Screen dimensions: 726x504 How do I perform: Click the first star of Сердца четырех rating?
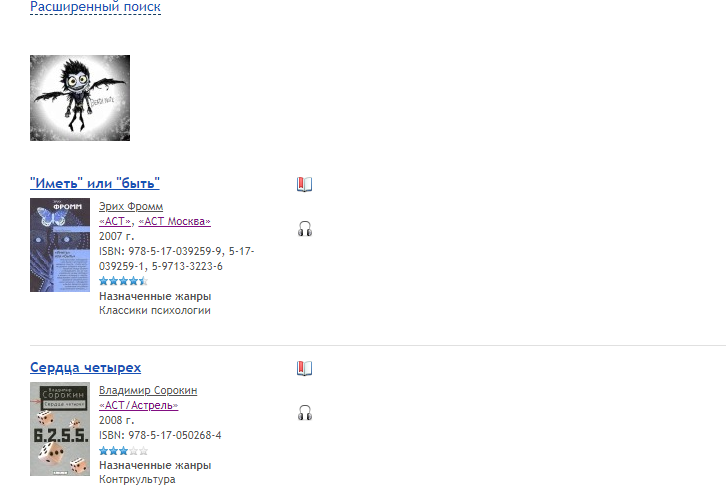[x=104, y=451]
